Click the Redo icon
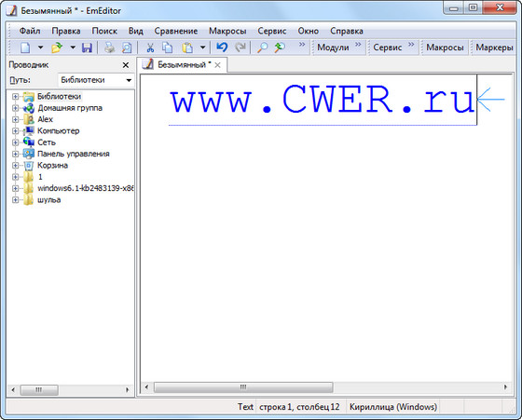Viewport: 522px width, 420px height. (240, 47)
